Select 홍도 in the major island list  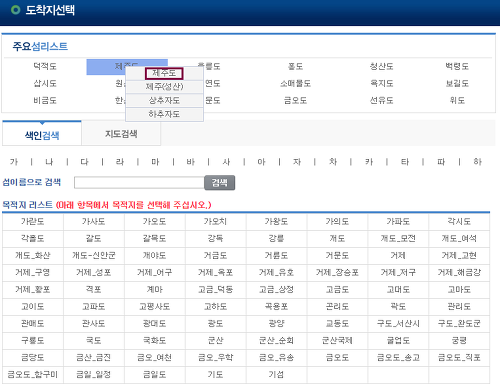pyautogui.click(x=295, y=66)
